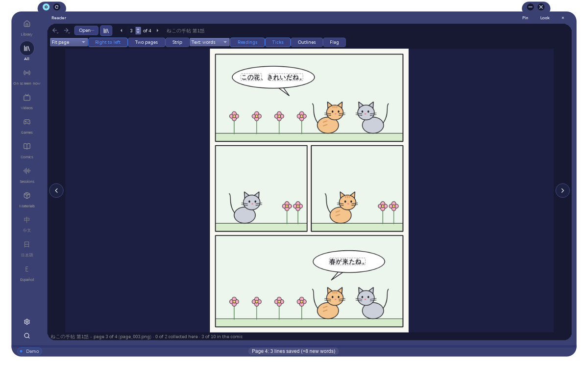Screen dimensions: 588x368
Task: Toggle Right to left reading direction
Action: [x=108, y=42]
